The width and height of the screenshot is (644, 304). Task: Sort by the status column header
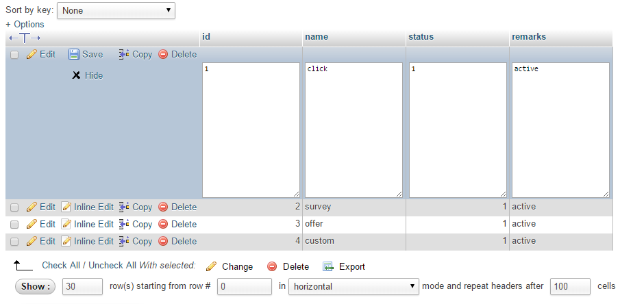coord(421,37)
